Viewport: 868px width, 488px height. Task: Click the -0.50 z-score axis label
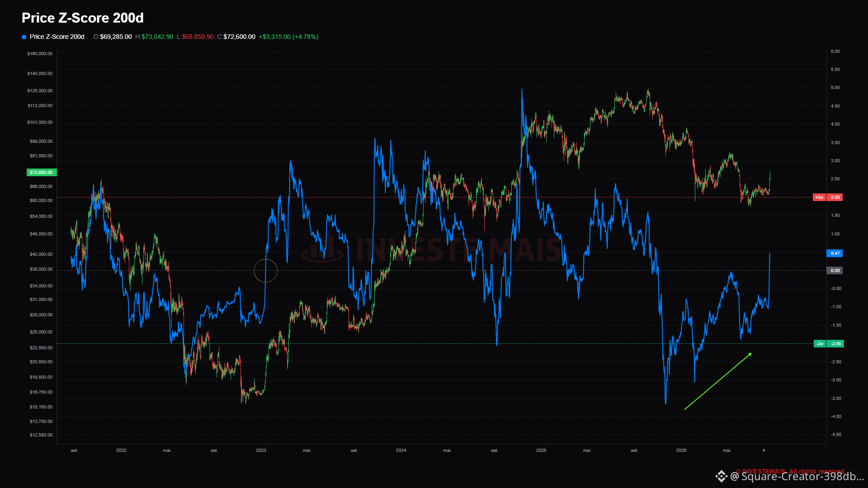836,289
